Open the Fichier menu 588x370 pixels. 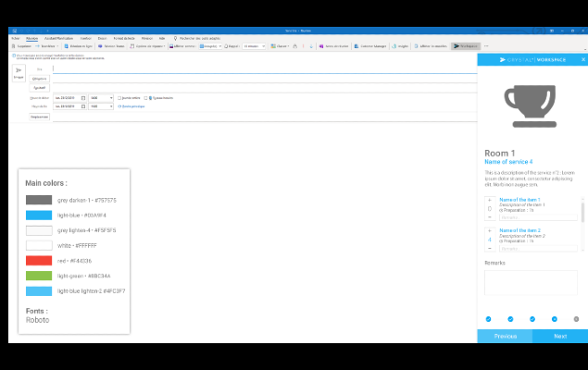16,38
